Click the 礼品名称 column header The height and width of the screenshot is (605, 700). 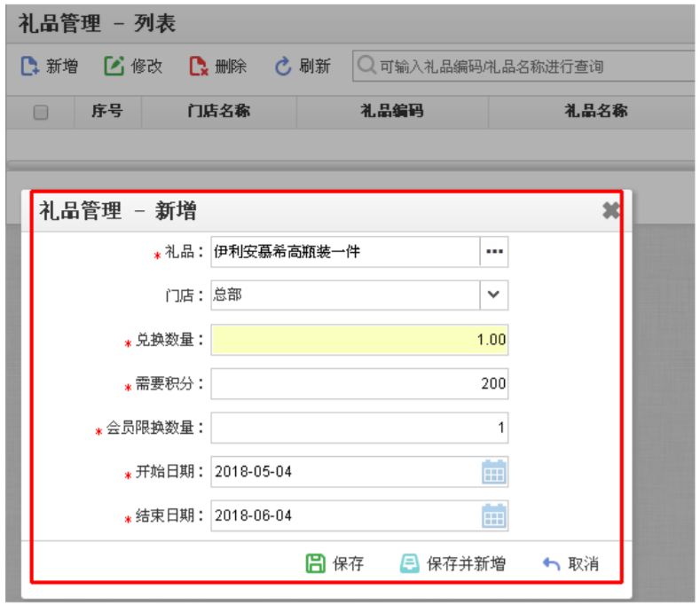click(595, 111)
